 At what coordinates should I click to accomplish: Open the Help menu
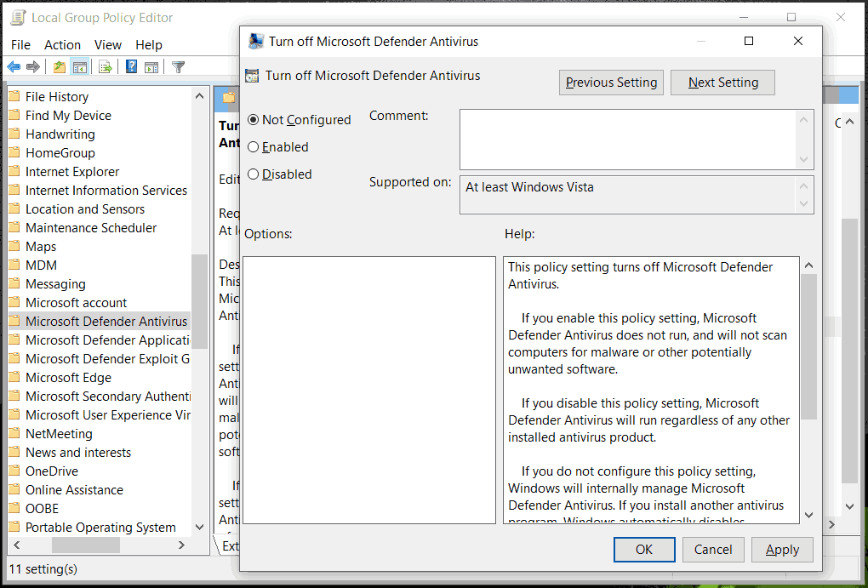tap(149, 45)
